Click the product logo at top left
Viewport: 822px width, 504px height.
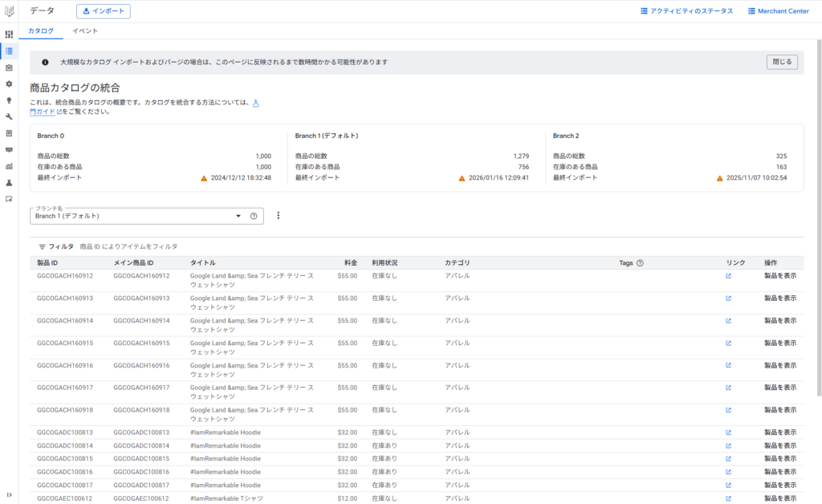coord(9,11)
